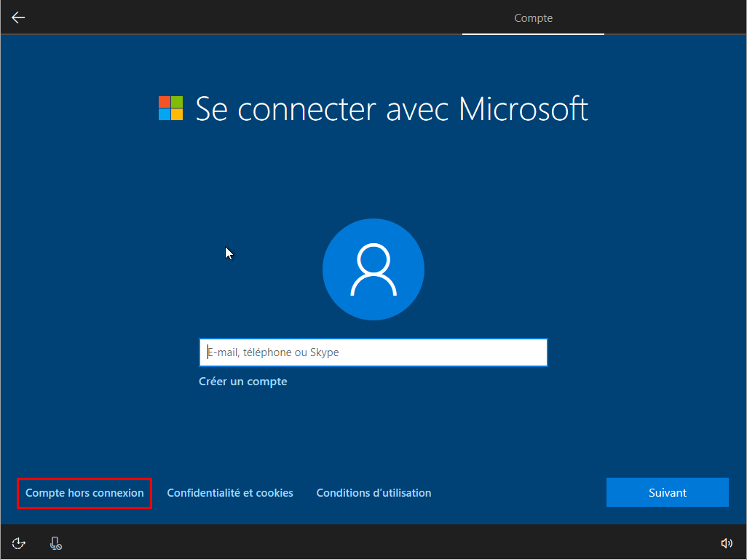
Task: Enable the disabled voice input microphone
Action: tap(55, 543)
